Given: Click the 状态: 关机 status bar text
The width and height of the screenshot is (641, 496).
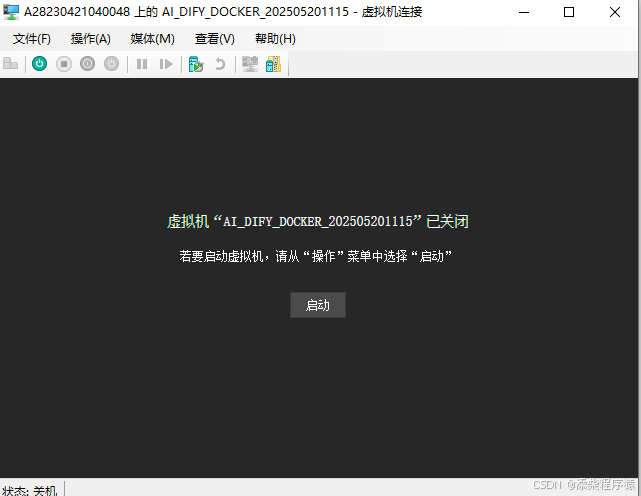Looking at the screenshot, I should coord(29,490).
